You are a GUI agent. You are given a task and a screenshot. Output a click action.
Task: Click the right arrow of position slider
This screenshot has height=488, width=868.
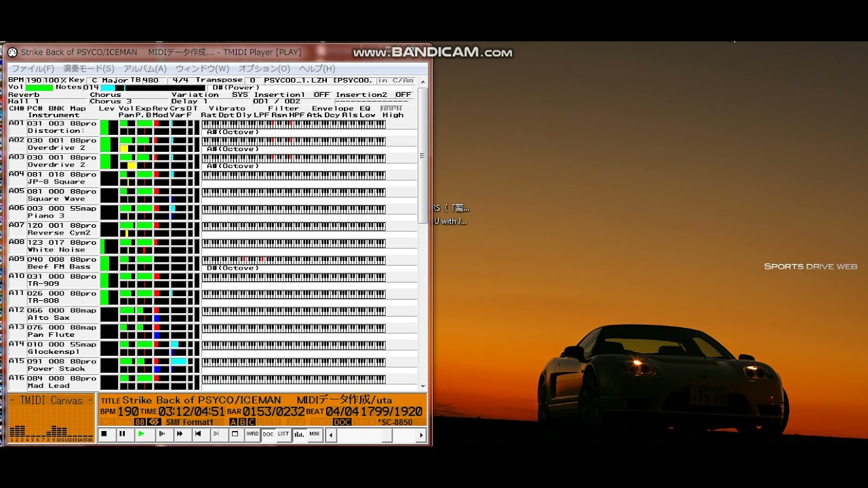pyautogui.click(x=421, y=434)
